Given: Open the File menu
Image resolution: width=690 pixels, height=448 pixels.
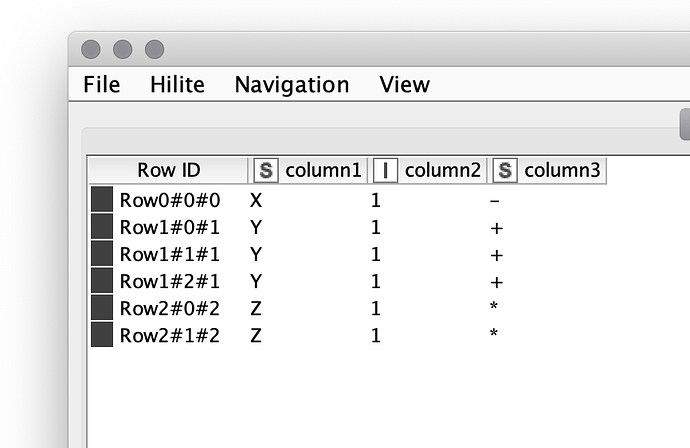Looking at the screenshot, I should pos(102,84).
